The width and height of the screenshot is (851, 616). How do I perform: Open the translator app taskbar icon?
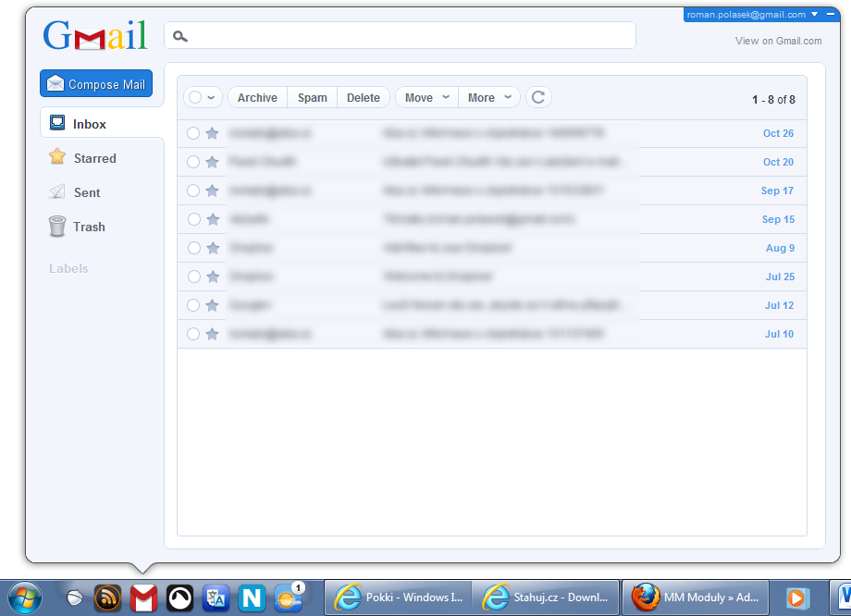coord(216,598)
